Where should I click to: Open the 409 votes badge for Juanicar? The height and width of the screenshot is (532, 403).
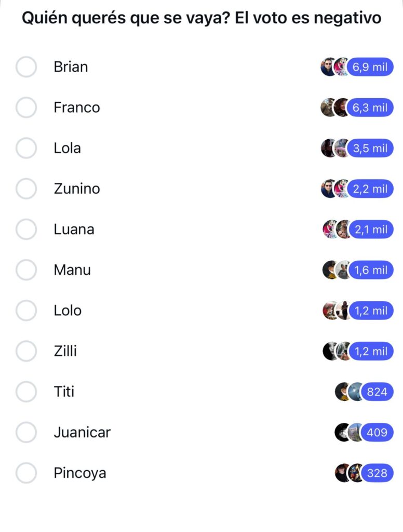377,432
